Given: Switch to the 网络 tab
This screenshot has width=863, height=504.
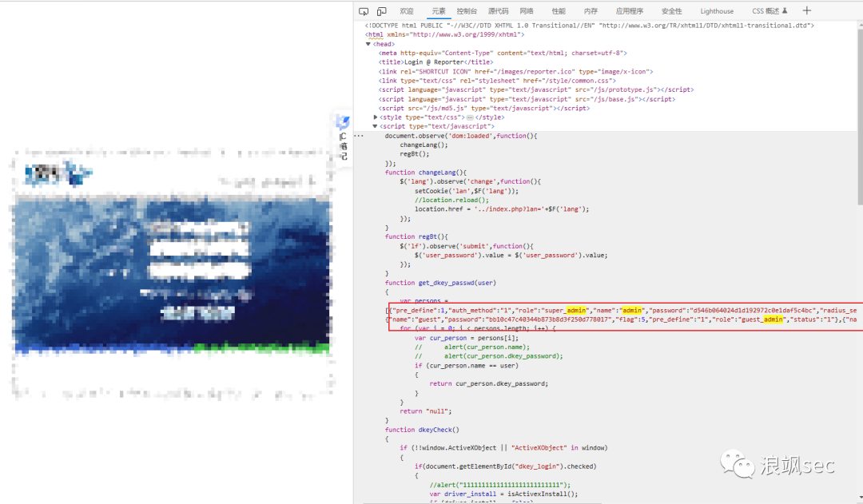Looking at the screenshot, I should coord(527,11).
